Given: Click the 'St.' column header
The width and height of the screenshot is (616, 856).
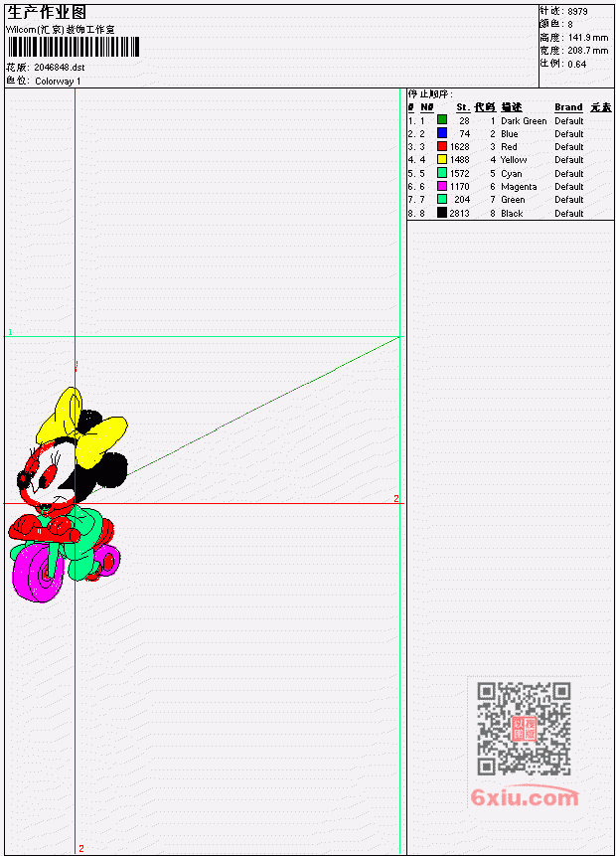Looking at the screenshot, I should [x=463, y=107].
